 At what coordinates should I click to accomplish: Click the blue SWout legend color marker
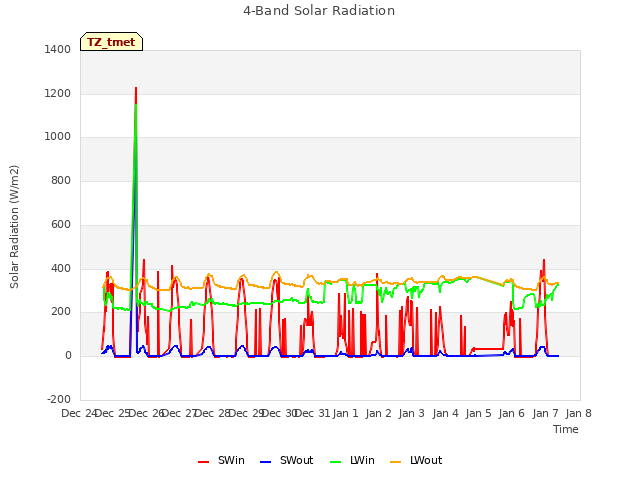coord(265,462)
